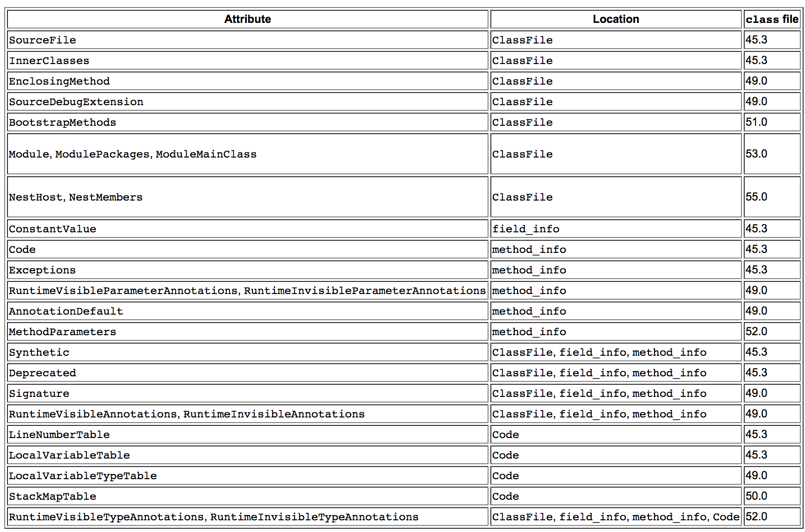Click version 49.0 in the EnclosingMethod row
The image size is (805, 532).
coord(772,81)
